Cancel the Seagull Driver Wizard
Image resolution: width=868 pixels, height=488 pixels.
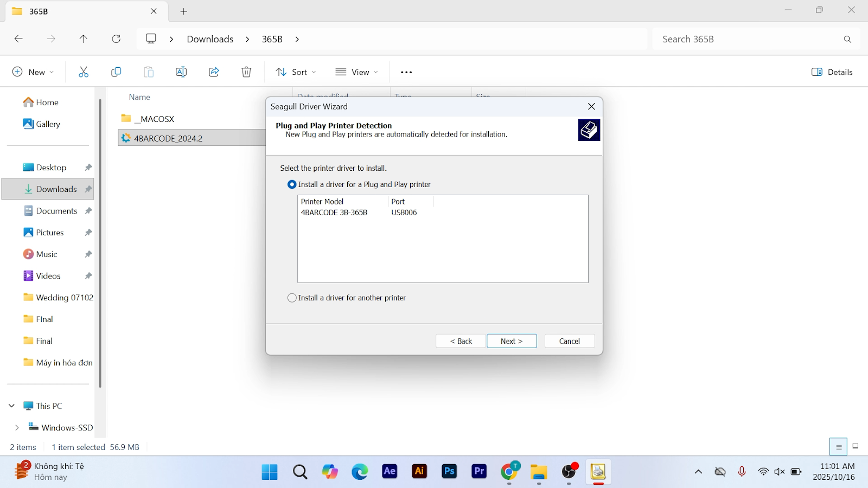[x=570, y=341]
